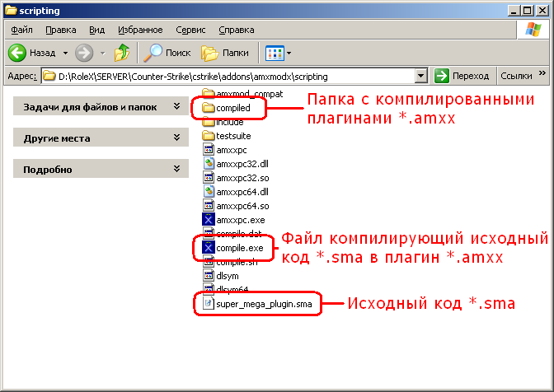Click the Back (Назад) arrow icon
554x392 pixels.
pyautogui.click(x=18, y=53)
